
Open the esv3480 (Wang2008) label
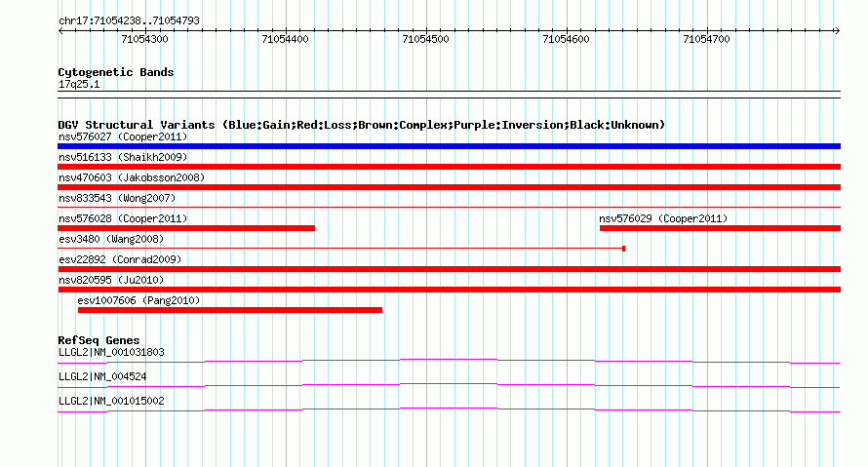pos(111,239)
